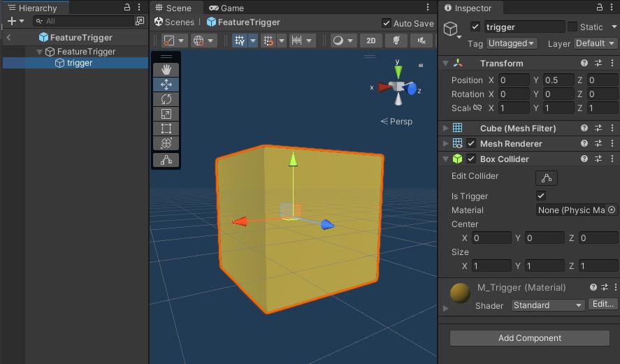620x364 pixels.
Task: Toggle grid visibility icon
Action: 240,41
